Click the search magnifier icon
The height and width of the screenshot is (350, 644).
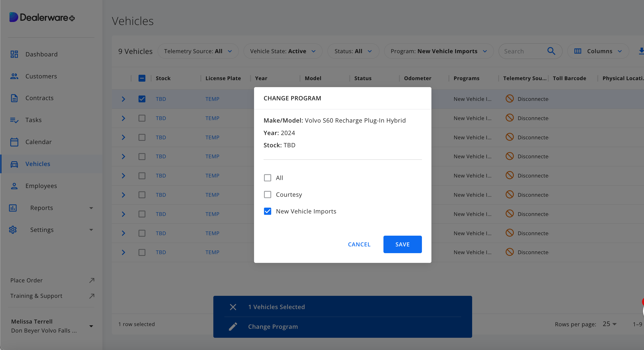[551, 51]
